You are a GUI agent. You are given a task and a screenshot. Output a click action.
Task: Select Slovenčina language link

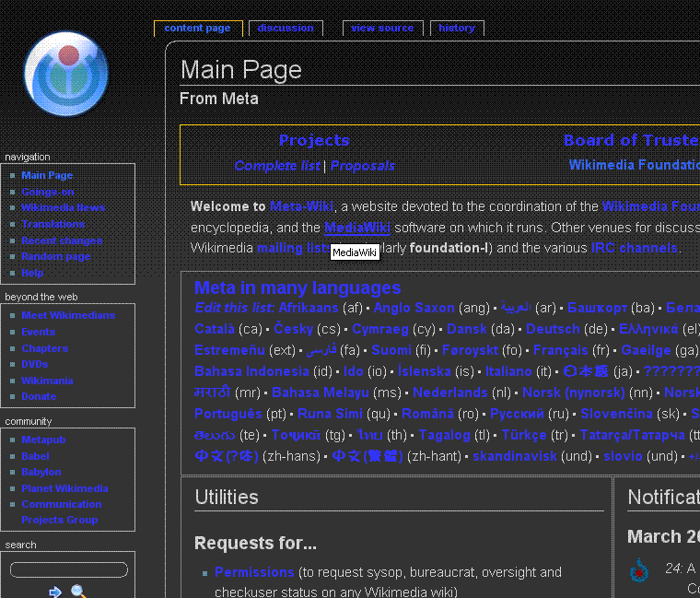[x=616, y=414]
